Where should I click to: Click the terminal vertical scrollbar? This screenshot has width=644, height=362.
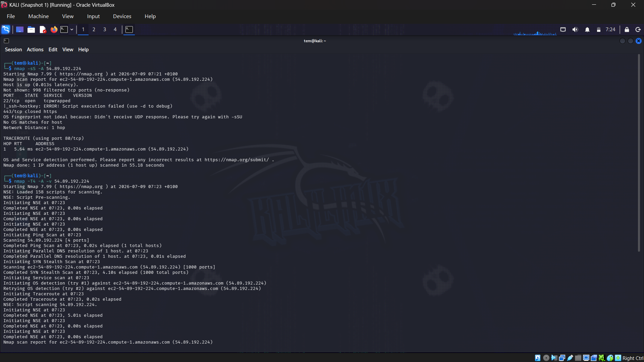tap(639, 153)
